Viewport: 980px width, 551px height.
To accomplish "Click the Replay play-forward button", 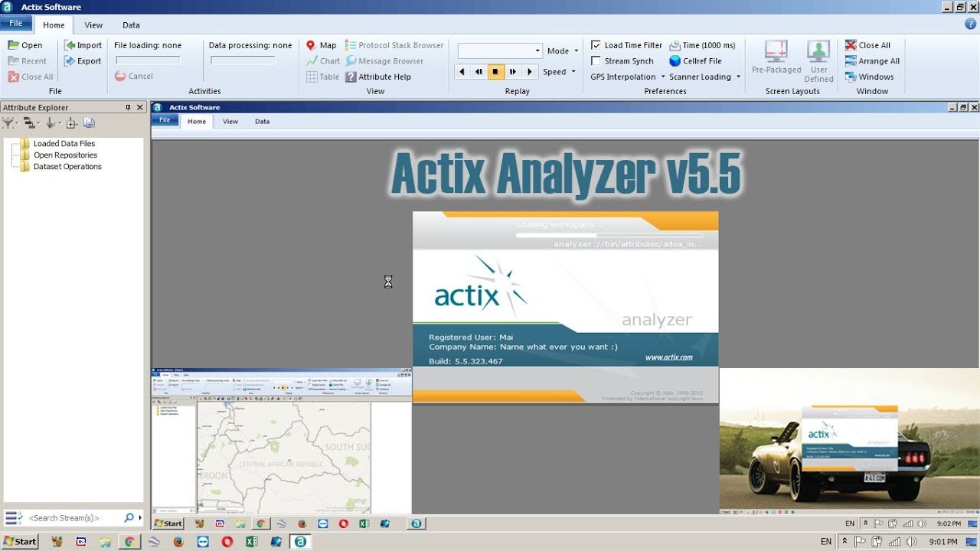I will [529, 72].
